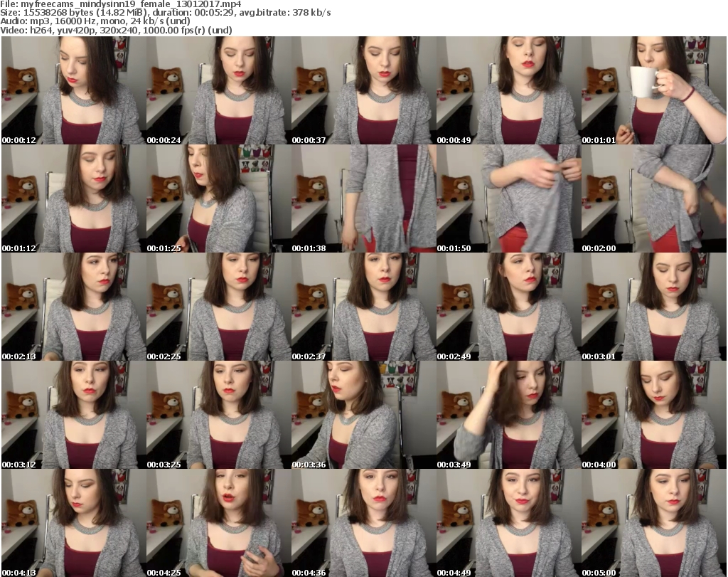Viewport: 728px width, 577px height.
Task: Click the thumbnail stamped 00:00:37
Action: click(363, 90)
